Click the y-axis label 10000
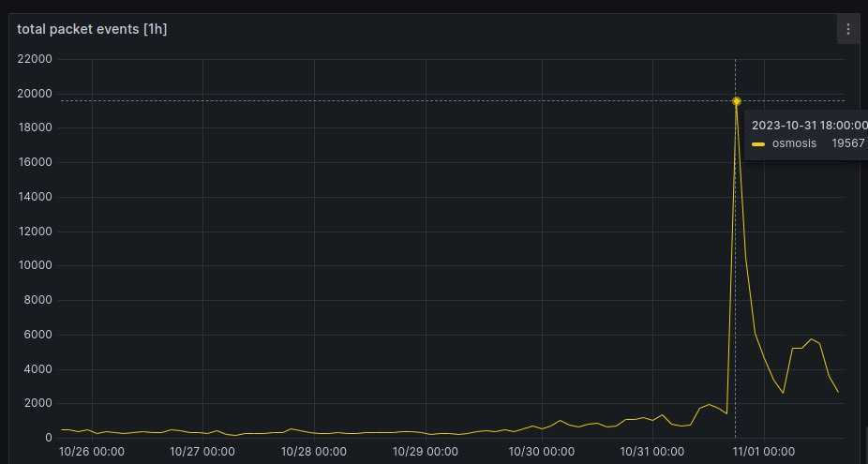The image size is (868, 464). tap(35, 266)
